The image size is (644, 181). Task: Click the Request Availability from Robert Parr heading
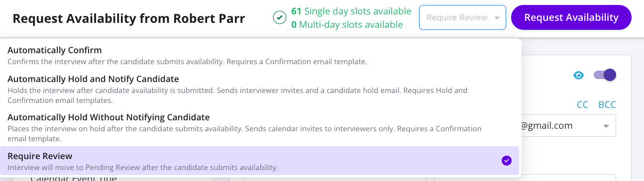pyautogui.click(x=129, y=18)
